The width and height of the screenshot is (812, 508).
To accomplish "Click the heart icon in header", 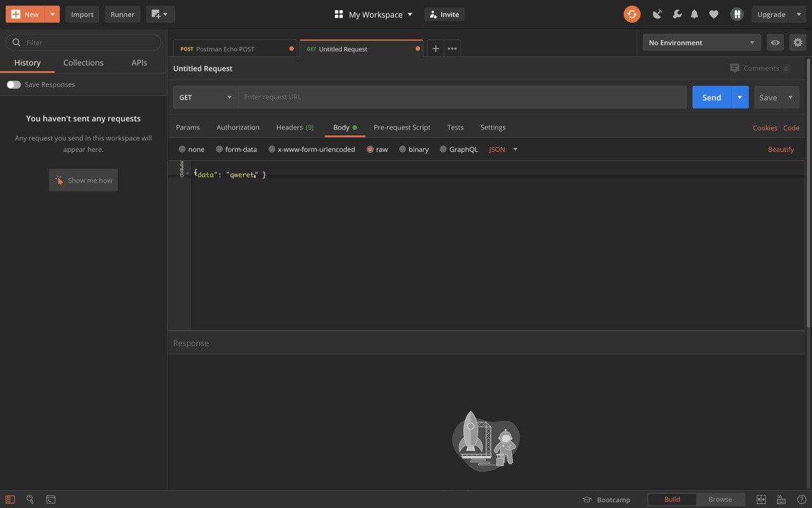I will 714,14.
